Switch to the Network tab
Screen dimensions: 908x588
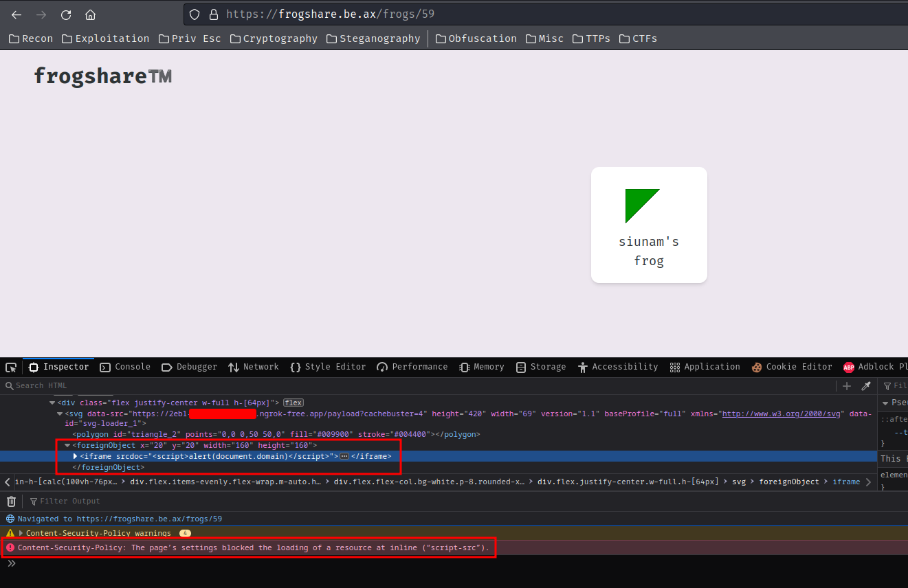point(254,367)
